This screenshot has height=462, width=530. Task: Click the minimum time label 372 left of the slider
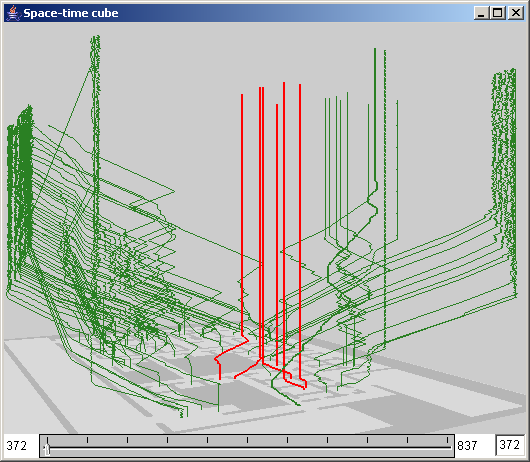pos(17,445)
